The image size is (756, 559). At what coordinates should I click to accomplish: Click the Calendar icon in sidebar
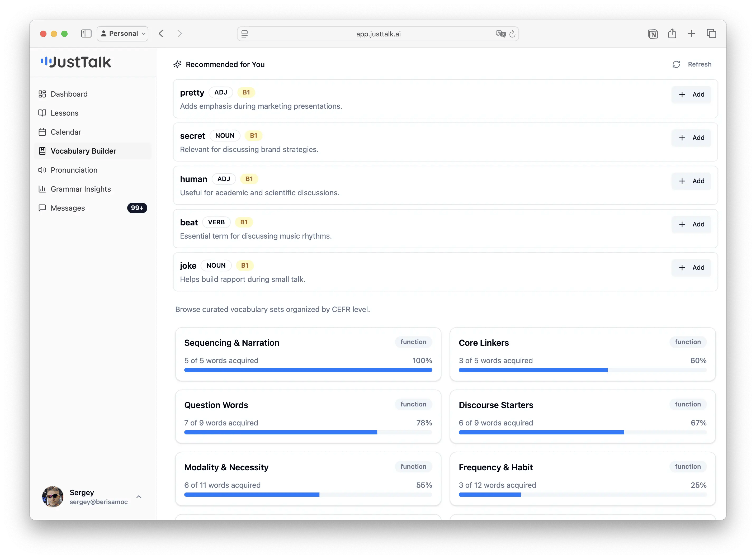tap(42, 132)
